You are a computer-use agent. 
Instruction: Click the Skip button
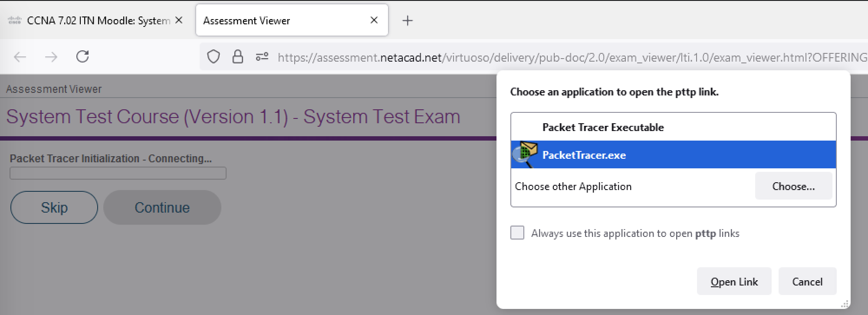pos(54,207)
